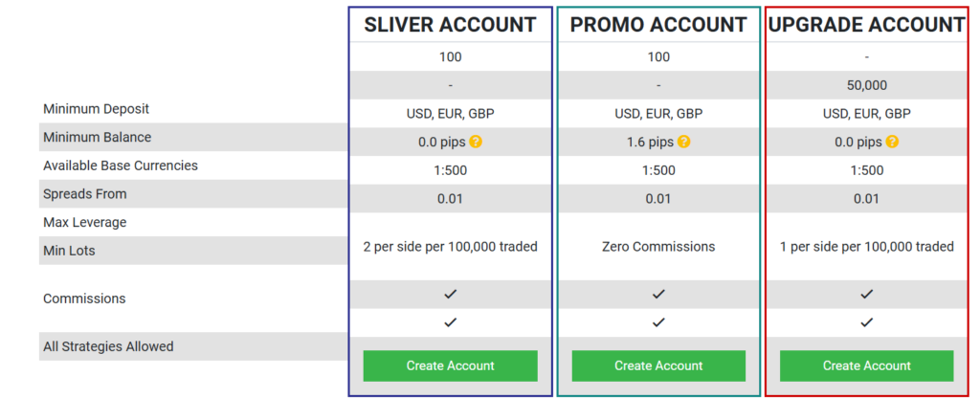Screen dimensions: 980x420
Task: Click the Minimum Deposit row label
Action: tap(96, 109)
